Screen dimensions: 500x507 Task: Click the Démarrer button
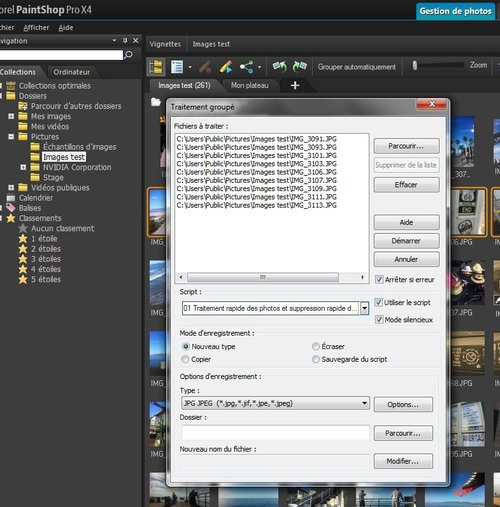[406, 241]
